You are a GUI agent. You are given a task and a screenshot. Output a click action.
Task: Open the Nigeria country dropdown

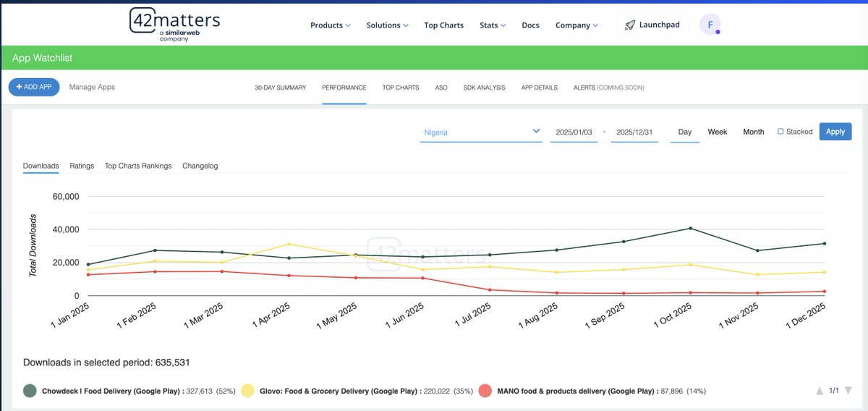pyautogui.click(x=482, y=132)
